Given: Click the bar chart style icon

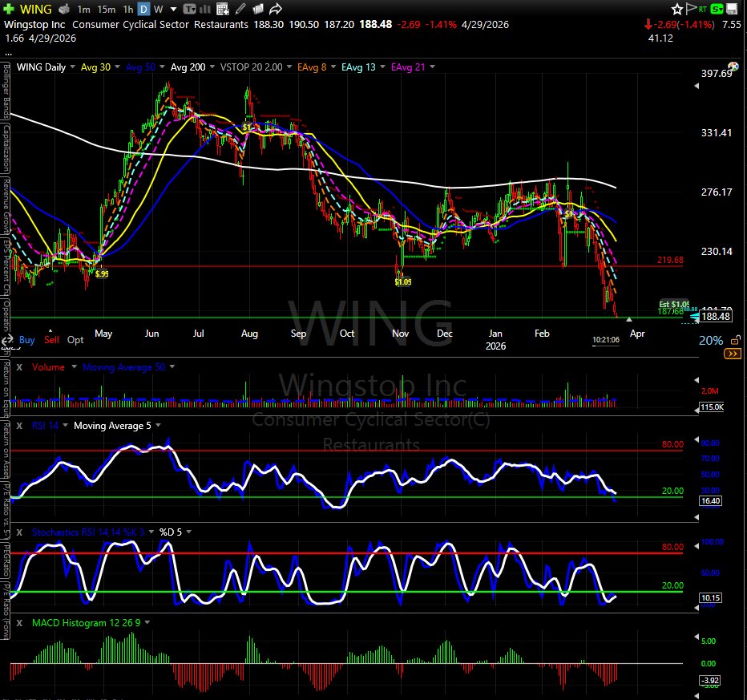Looking at the screenshot, I should tap(205, 9).
